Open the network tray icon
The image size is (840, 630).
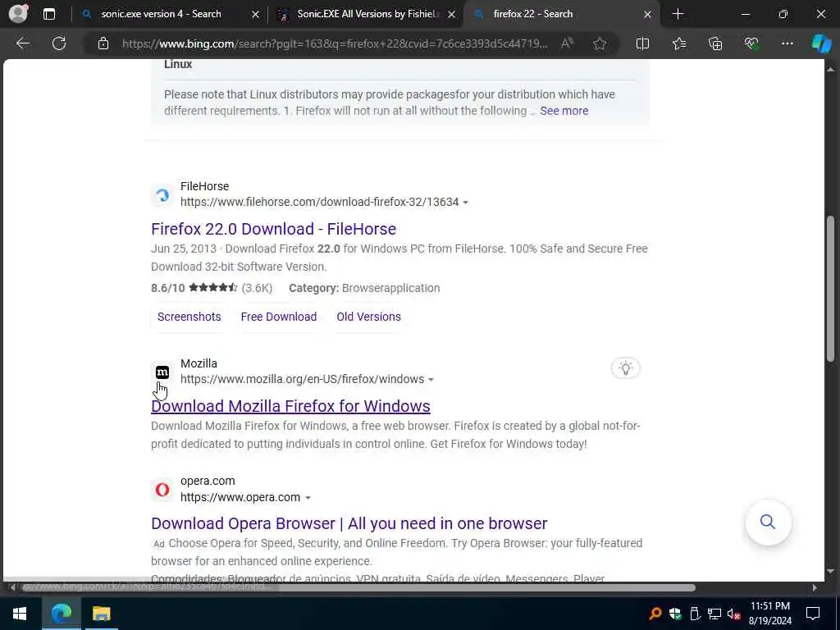[x=714, y=614]
